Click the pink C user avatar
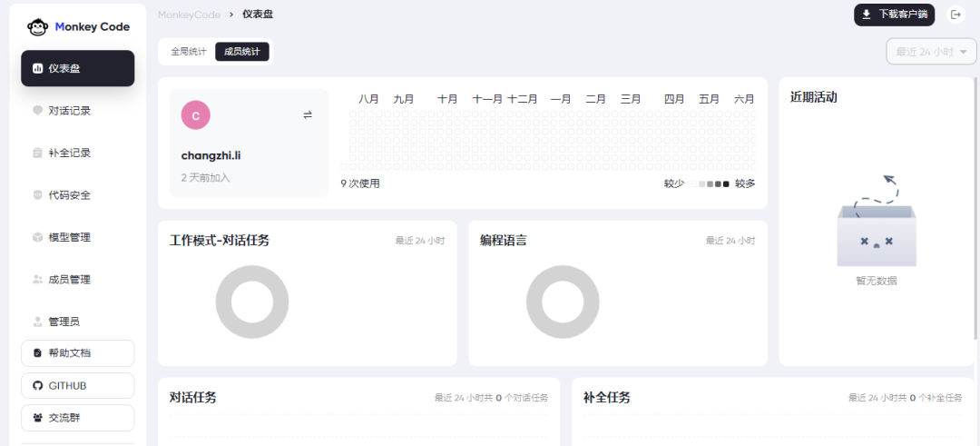This screenshot has height=446, width=980. pyautogui.click(x=196, y=115)
